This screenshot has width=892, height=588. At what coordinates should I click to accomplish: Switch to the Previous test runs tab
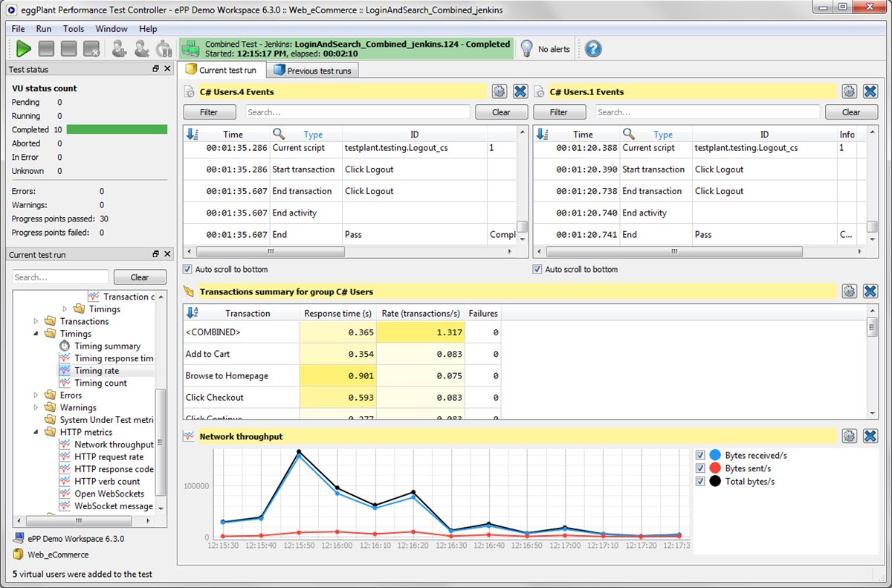315,71
